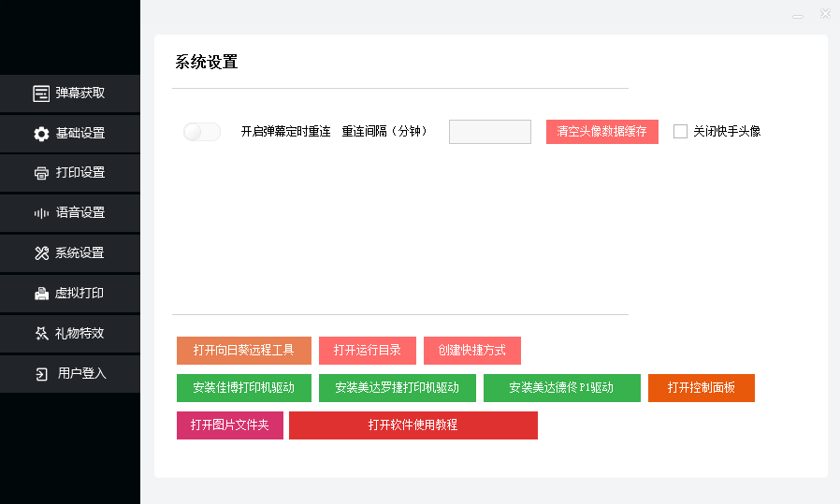The height and width of the screenshot is (504, 840).
Task: Click the 弹幕获取 list icon in sidebar
Action: pyautogui.click(x=41, y=94)
